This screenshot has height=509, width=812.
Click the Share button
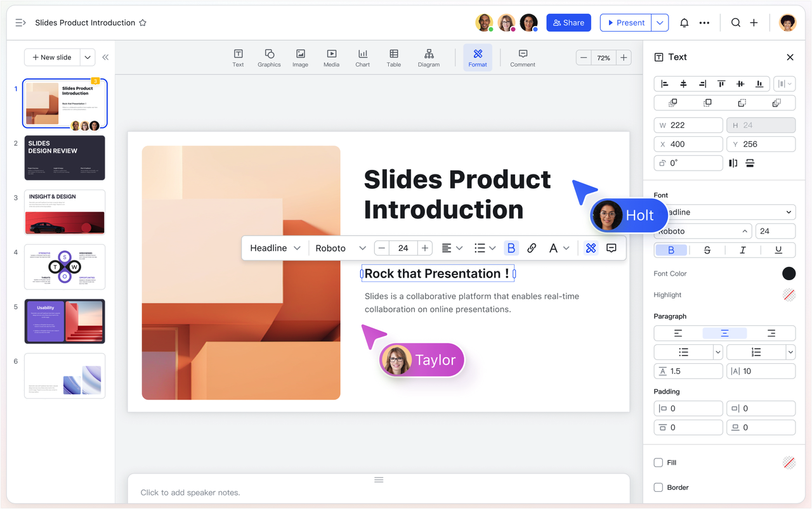point(568,23)
